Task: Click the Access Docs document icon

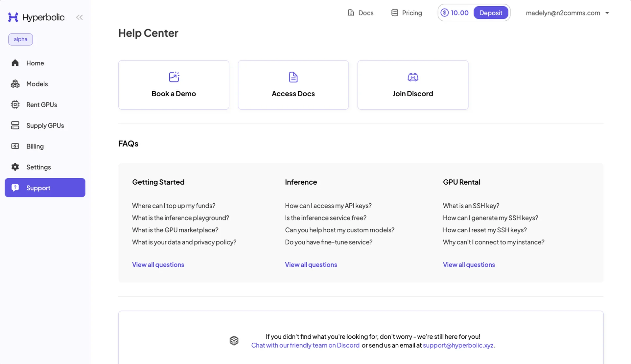Action: [293, 77]
